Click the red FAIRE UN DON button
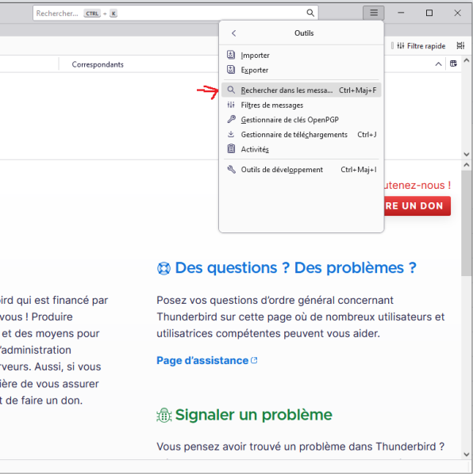Viewport: 473px width, 476px height. (x=417, y=205)
